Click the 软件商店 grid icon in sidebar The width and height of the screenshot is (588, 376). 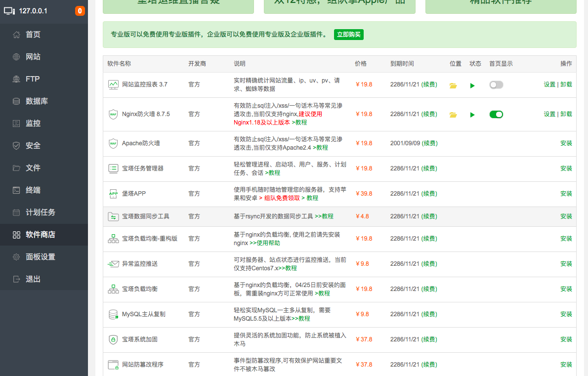coord(16,235)
